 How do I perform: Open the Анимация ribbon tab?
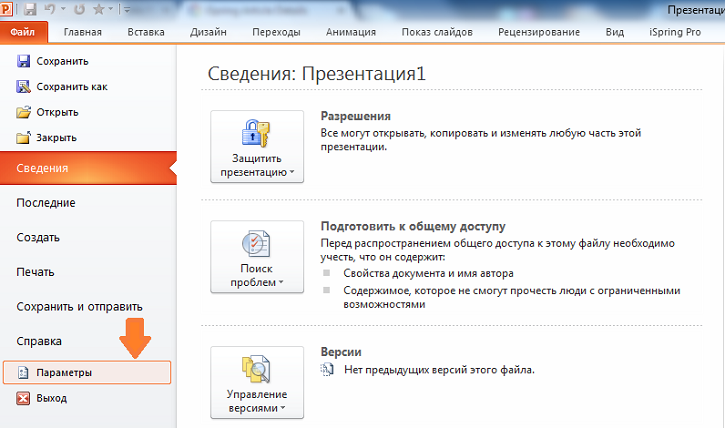350,32
